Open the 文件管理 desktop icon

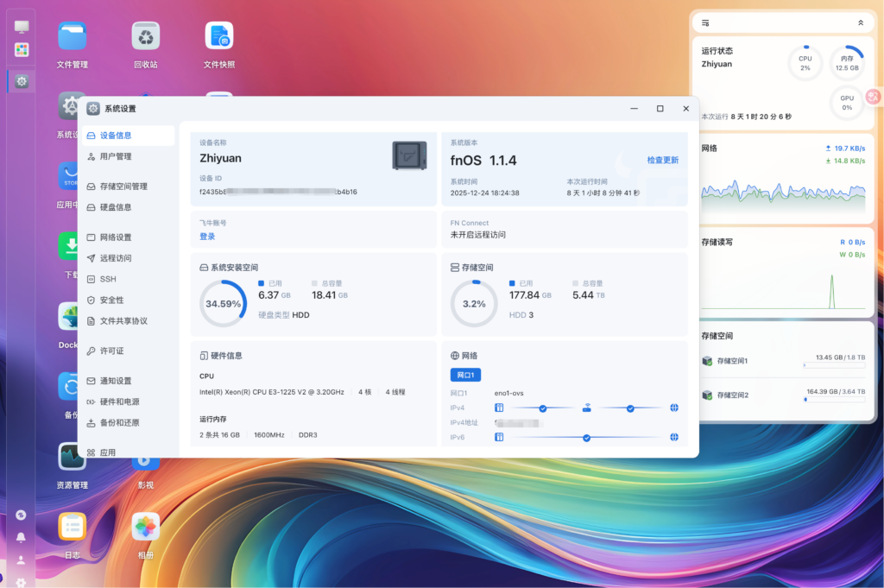pyautogui.click(x=73, y=37)
